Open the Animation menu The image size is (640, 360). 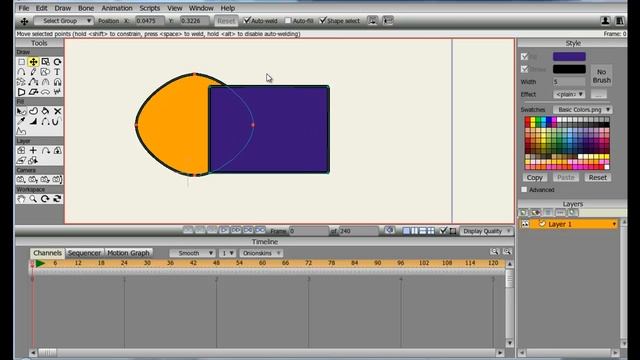point(117,8)
